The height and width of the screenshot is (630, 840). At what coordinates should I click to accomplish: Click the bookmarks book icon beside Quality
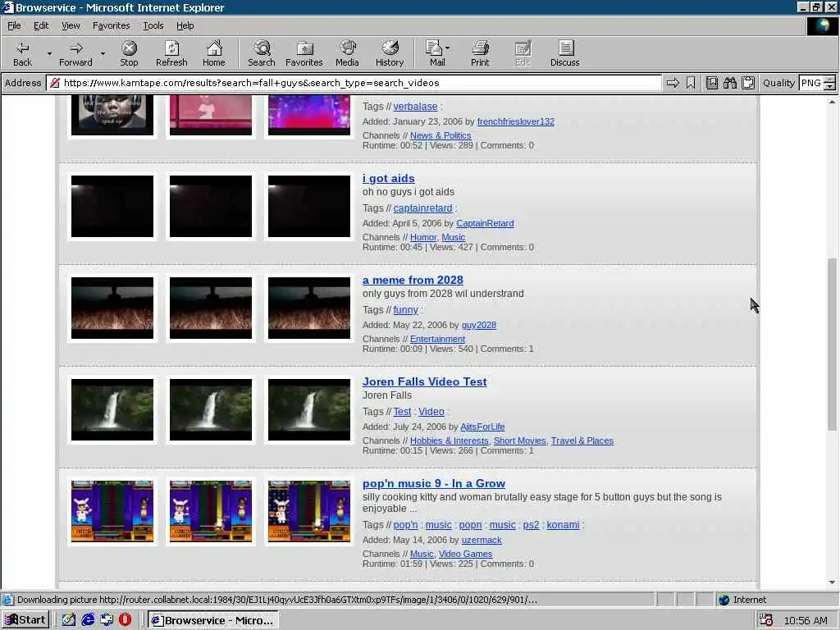point(712,83)
